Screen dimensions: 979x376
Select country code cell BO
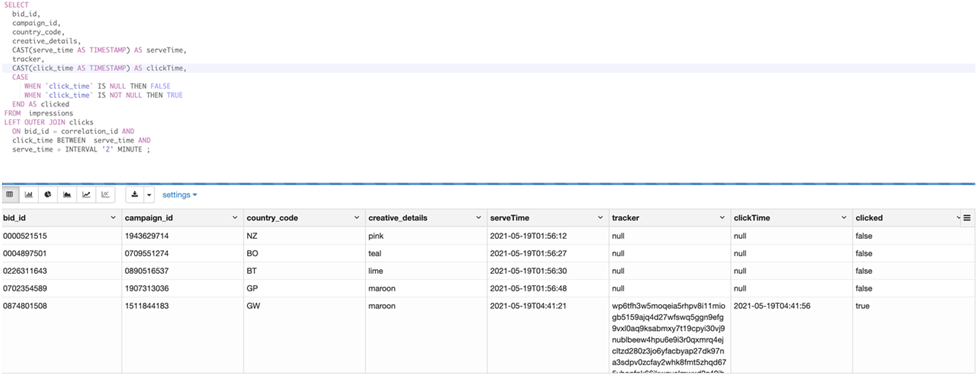[304, 254]
